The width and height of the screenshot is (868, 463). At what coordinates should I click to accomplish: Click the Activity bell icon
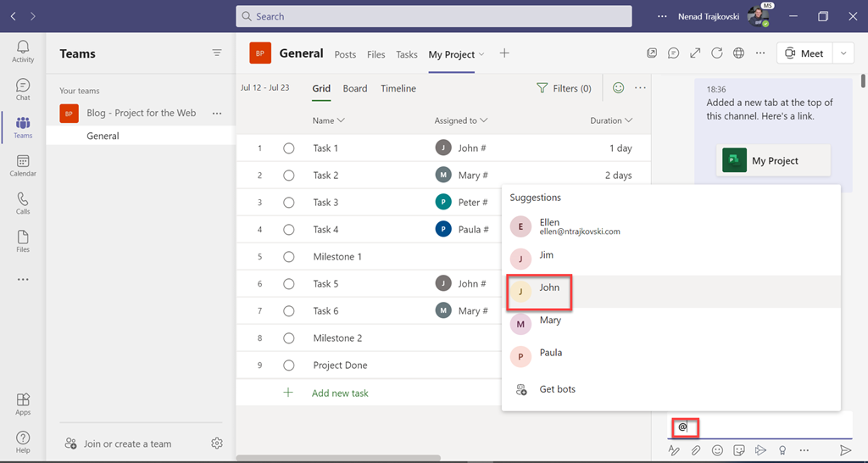23,51
